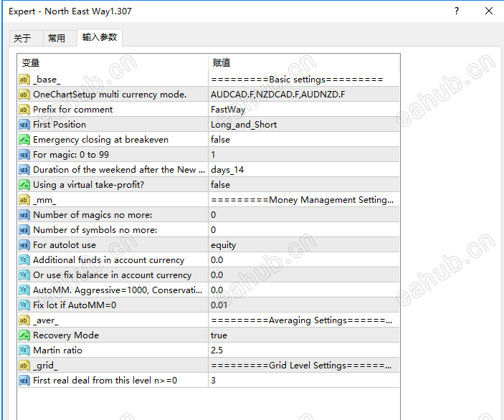This screenshot has width=504, height=420.
Task: Edit the FastWay comment prefix value
Action: coord(304,110)
